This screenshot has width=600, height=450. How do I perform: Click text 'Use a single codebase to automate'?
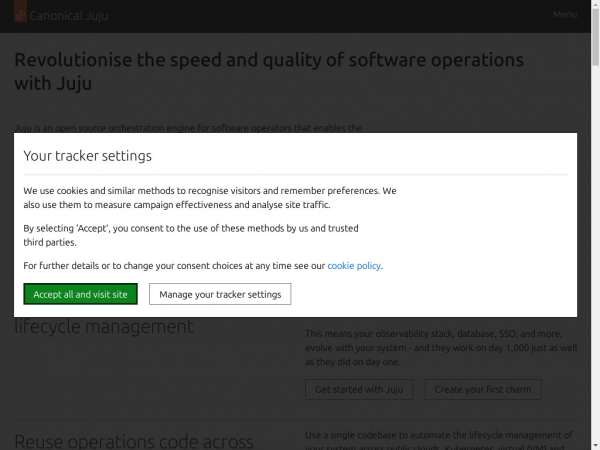click(x=439, y=440)
